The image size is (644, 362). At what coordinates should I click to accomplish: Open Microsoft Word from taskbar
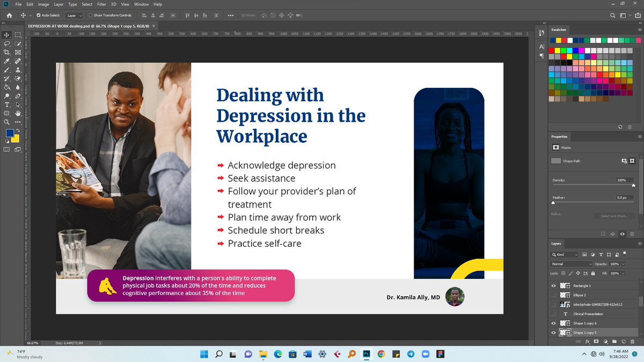[x=307, y=354]
